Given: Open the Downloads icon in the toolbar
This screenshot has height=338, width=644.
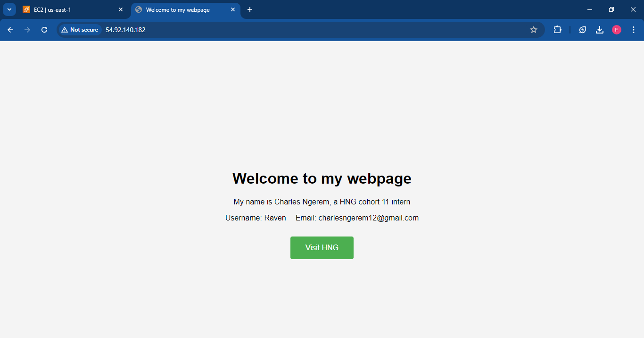Looking at the screenshot, I should pyautogui.click(x=600, y=29).
